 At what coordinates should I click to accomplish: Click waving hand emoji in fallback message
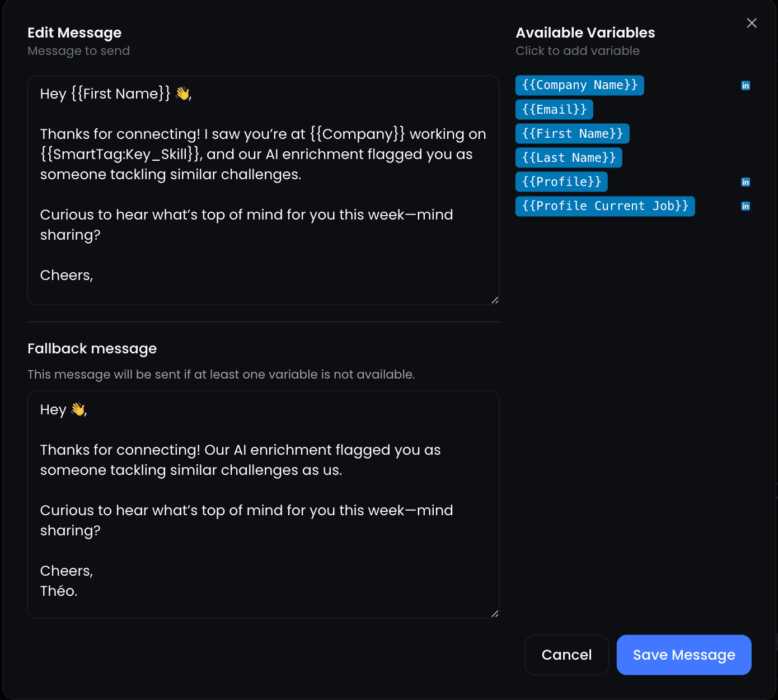[x=78, y=409]
